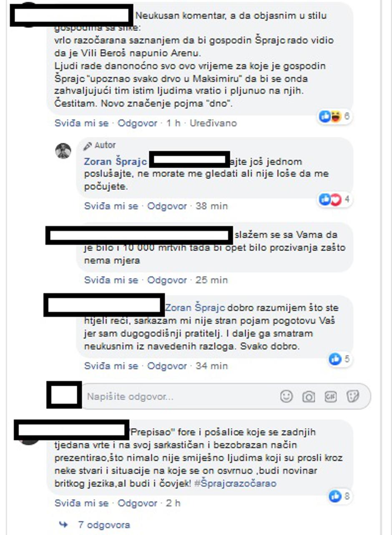Like Zoran Šprajc's 38 min reply
This screenshot has height=535, width=392.
click(111, 206)
